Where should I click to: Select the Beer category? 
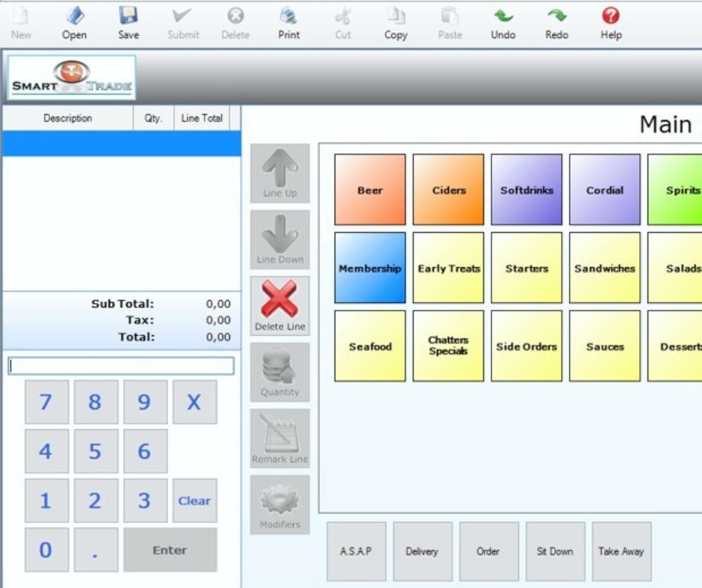(370, 190)
